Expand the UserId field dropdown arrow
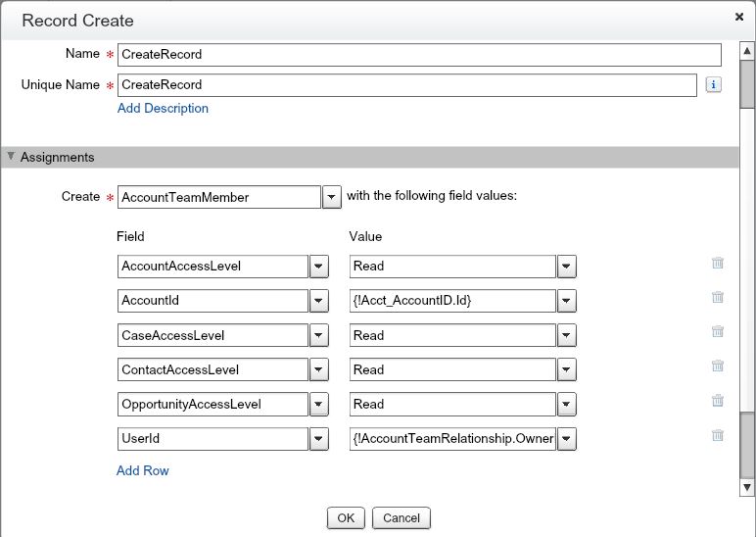Viewport: 756px width, 537px height. (x=319, y=439)
